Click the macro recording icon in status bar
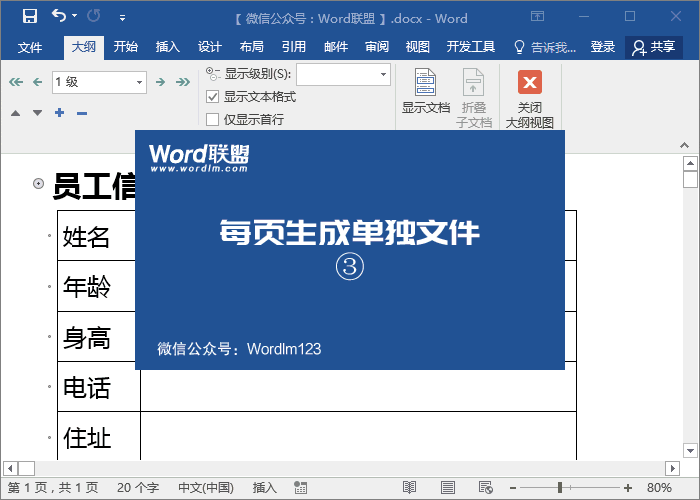This screenshot has width=700, height=500. (x=300, y=488)
